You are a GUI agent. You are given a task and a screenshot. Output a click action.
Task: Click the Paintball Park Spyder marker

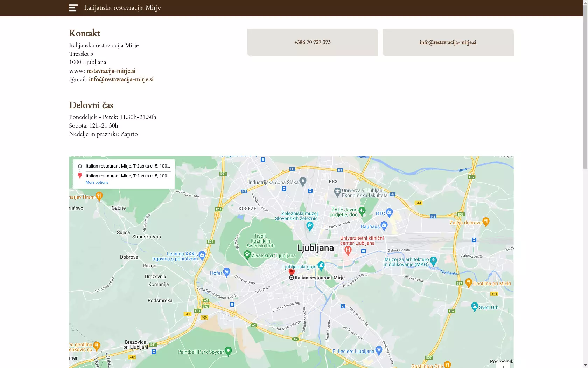point(229,351)
